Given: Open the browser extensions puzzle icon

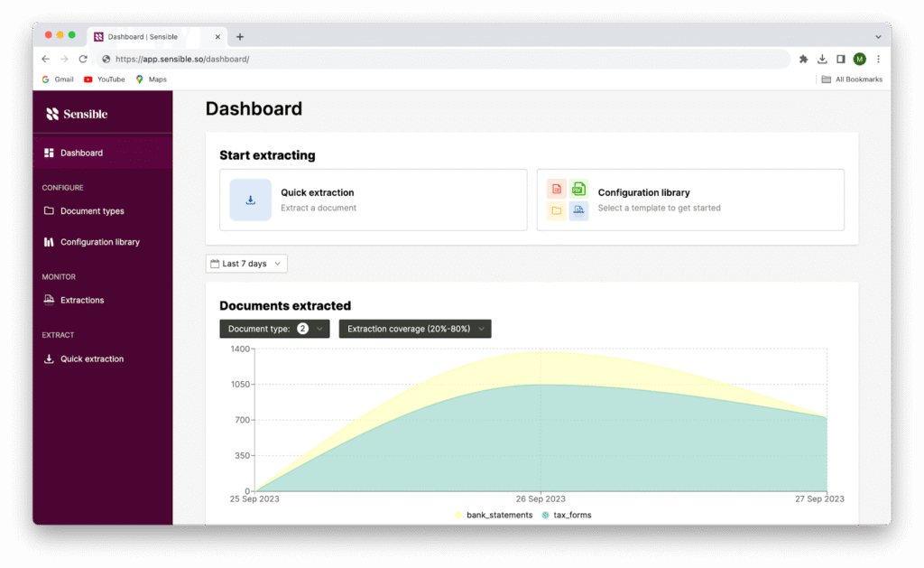Looking at the screenshot, I should (803, 59).
